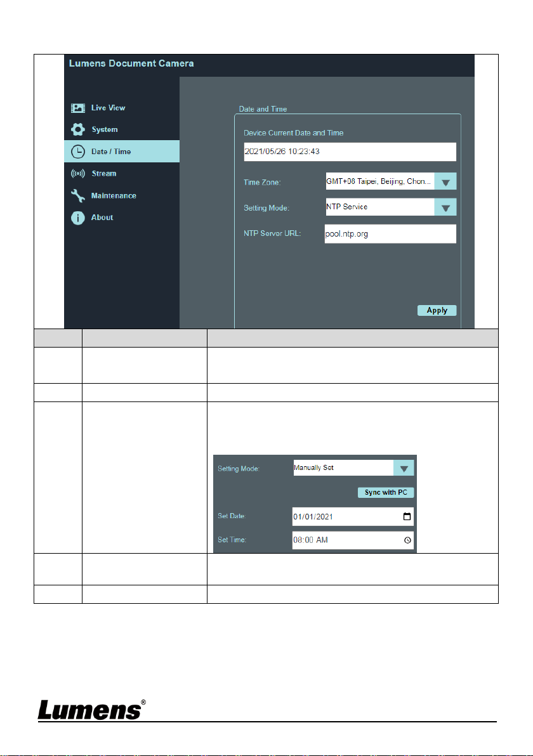Open the About menu item
This screenshot has height=756, width=533.
click(x=122, y=218)
